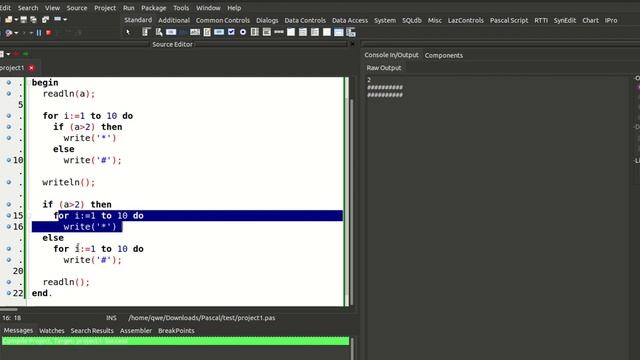Open the Search menu
The image size is (640, 360).
click(28, 8)
